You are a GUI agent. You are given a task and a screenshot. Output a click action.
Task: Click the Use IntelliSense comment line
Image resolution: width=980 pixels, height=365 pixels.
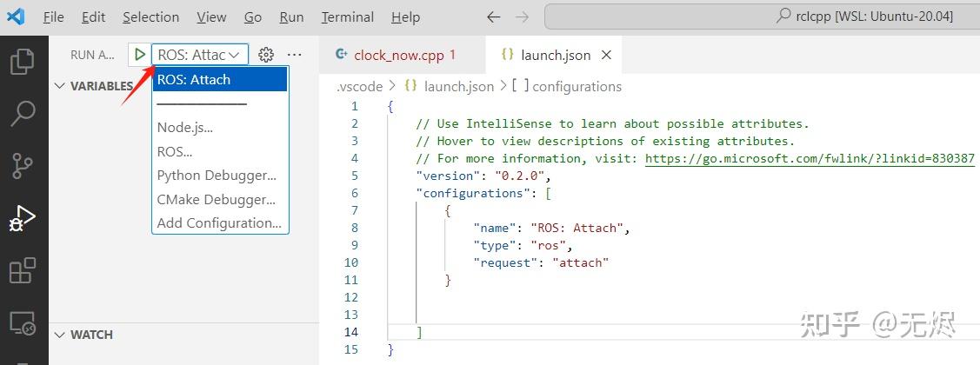[x=612, y=123]
